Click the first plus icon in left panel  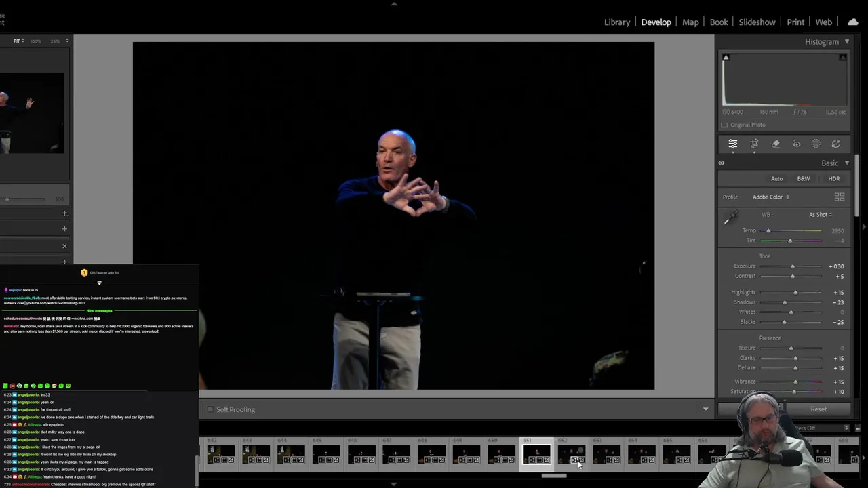click(64, 213)
